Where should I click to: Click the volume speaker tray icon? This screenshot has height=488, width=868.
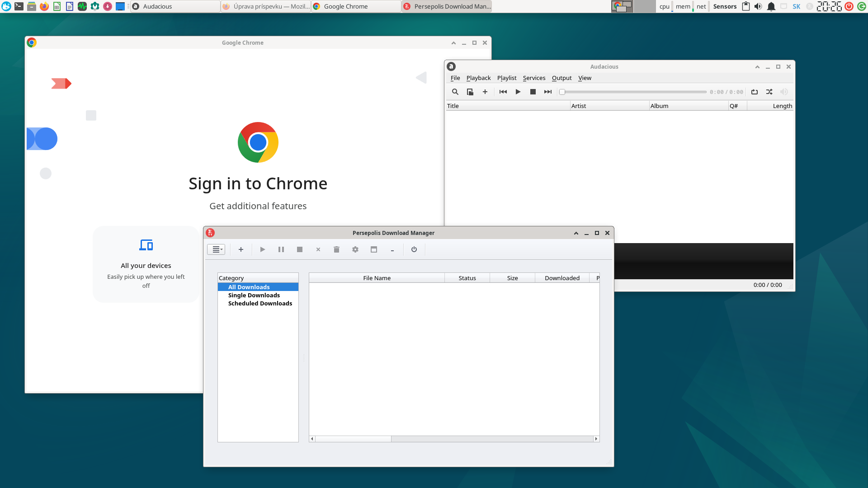point(758,6)
